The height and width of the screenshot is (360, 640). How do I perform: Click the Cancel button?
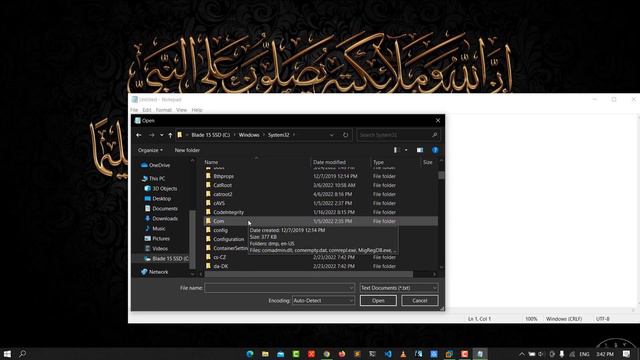(420, 301)
